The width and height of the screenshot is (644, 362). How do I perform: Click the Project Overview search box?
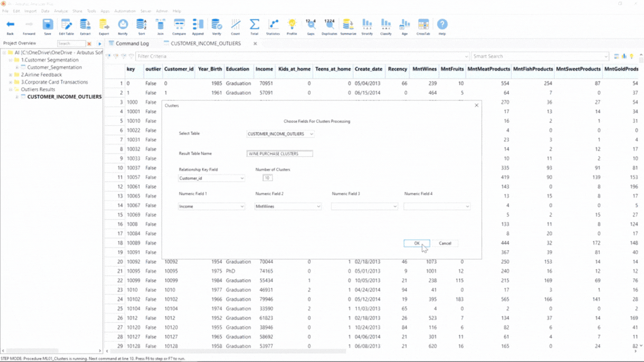click(x=71, y=44)
